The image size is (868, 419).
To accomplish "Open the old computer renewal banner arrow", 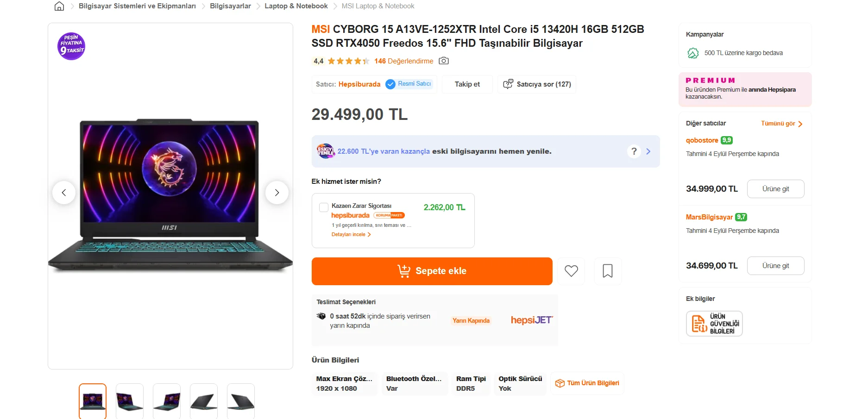I will 648,151.
